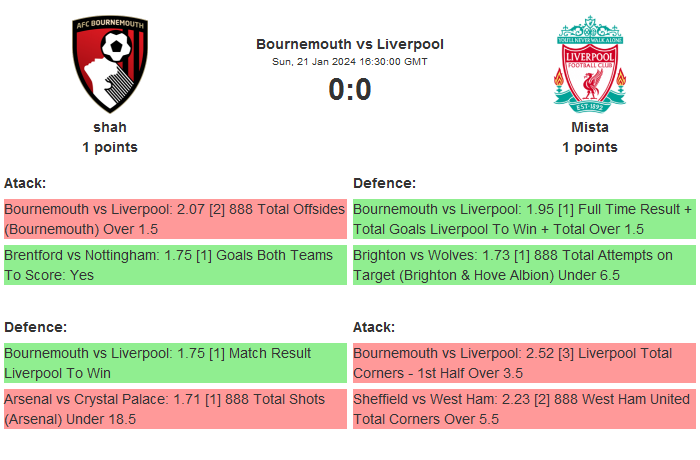This screenshot has height=460, width=700.
Task: Select player name shah
Action: pyautogui.click(x=110, y=127)
